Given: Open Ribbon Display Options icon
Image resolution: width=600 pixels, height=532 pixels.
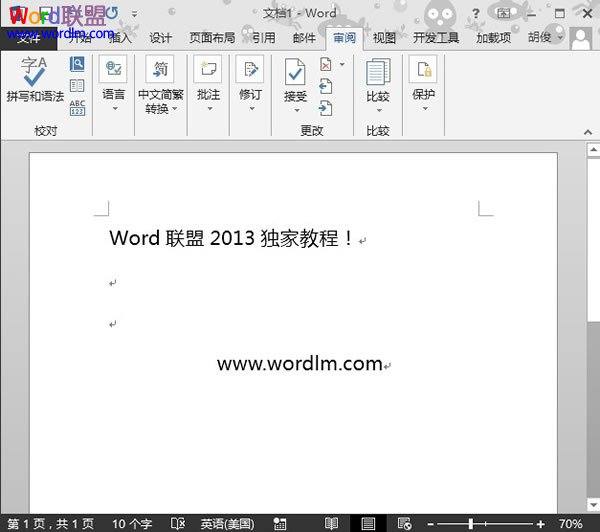Looking at the screenshot, I should point(504,14).
